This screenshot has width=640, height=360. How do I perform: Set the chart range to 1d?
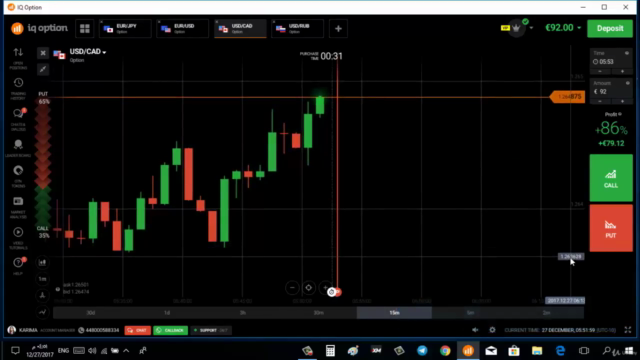click(167, 313)
